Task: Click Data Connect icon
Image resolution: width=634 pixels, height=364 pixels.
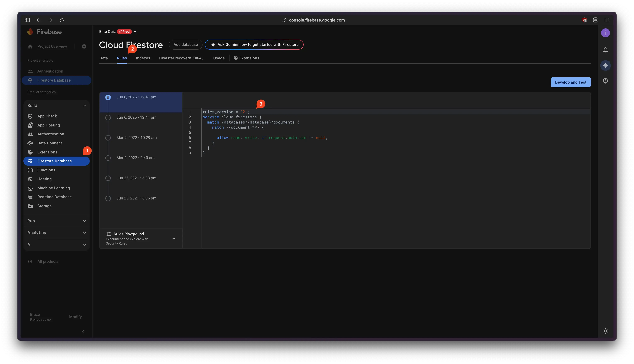Action: coord(30,143)
